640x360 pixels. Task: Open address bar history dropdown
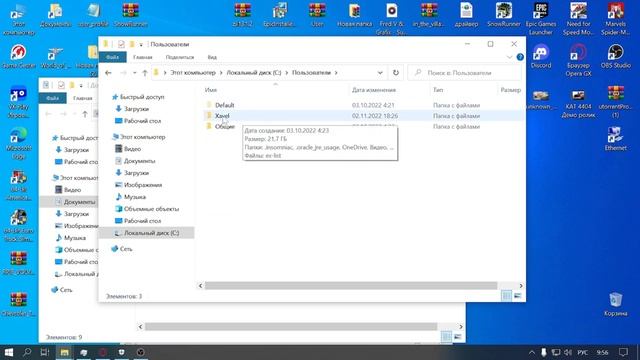[x=380, y=73]
